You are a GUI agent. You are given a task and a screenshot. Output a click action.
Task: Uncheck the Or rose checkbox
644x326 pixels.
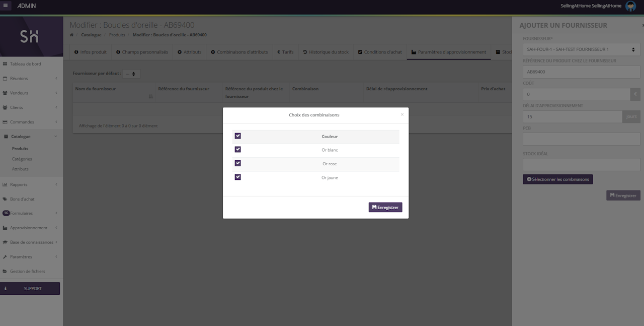pyautogui.click(x=238, y=163)
